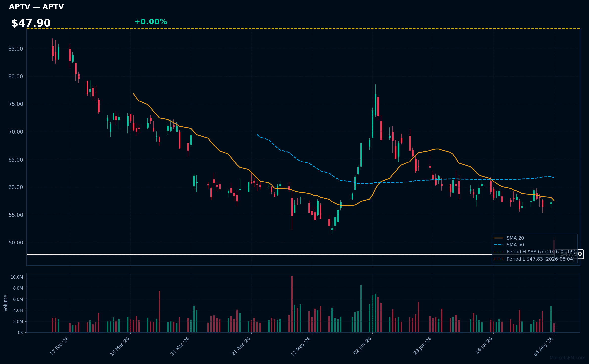Select the "55.00" price axis label
Image resolution: width=589 pixels, height=364 pixels.
click(x=16, y=215)
